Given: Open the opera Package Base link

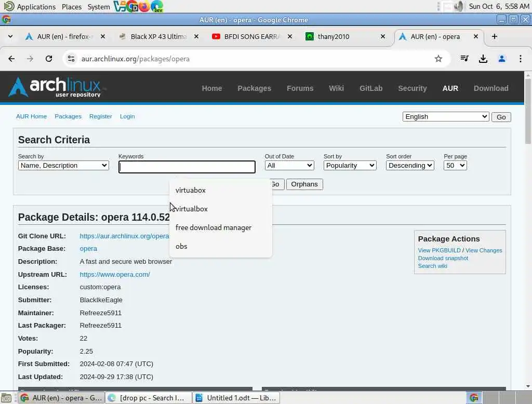Looking at the screenshot, I should tap(88, 249).
